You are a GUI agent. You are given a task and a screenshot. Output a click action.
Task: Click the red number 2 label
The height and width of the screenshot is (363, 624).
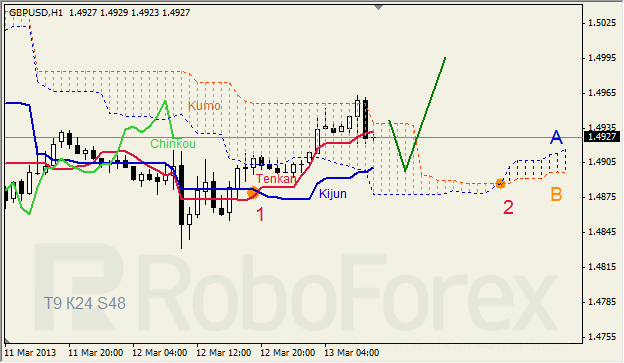pyautogui.click(x=508, y=207)
